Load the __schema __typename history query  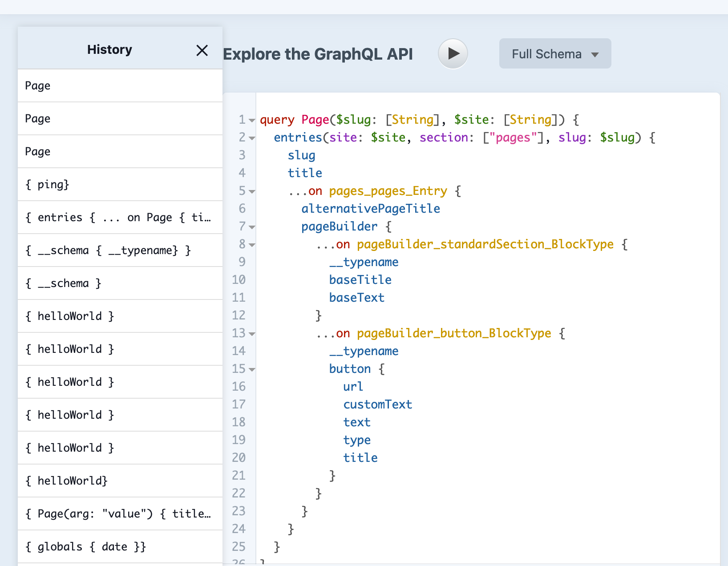click(120, 250)
